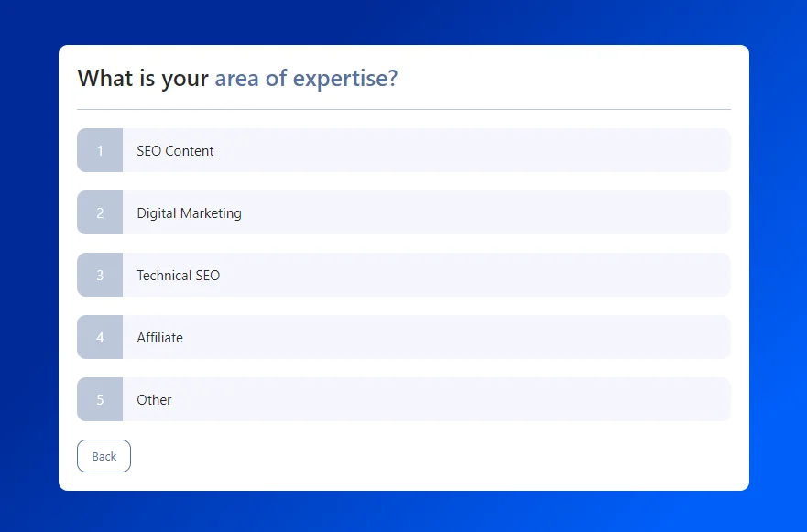Click the 'area of expertise?' highlighted heading text
The height and width of the screenshot is (532, 807).
point(306,79)
